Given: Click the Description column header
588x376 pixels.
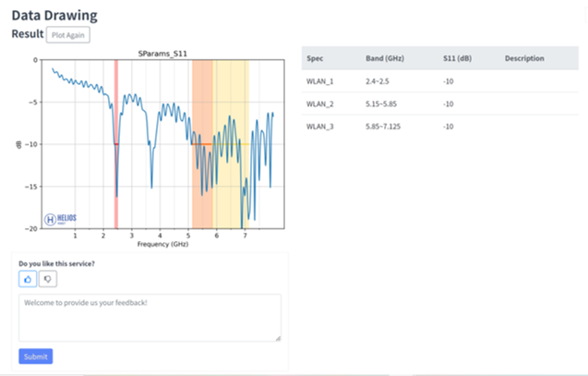Looking at the screenshot, I should pyautogui.click(x=524, y=59).
